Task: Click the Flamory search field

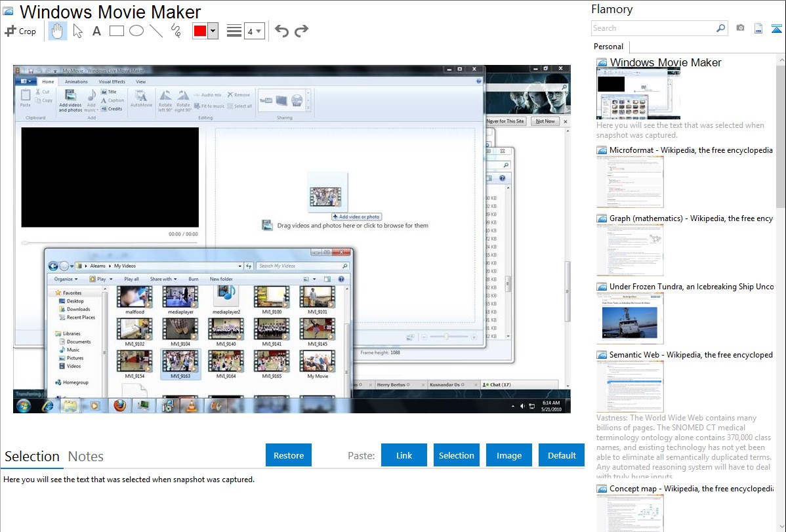Action: pos(653,28)
